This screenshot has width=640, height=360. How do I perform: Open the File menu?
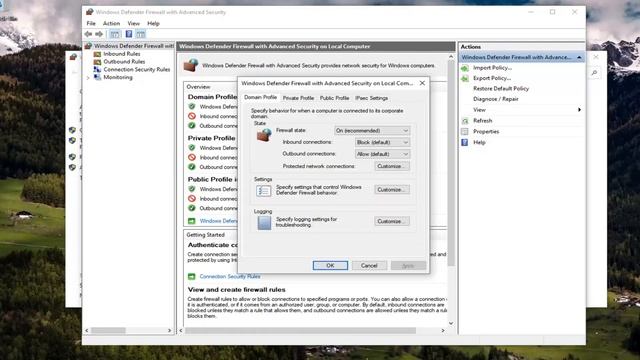click(x=91, y=24)
